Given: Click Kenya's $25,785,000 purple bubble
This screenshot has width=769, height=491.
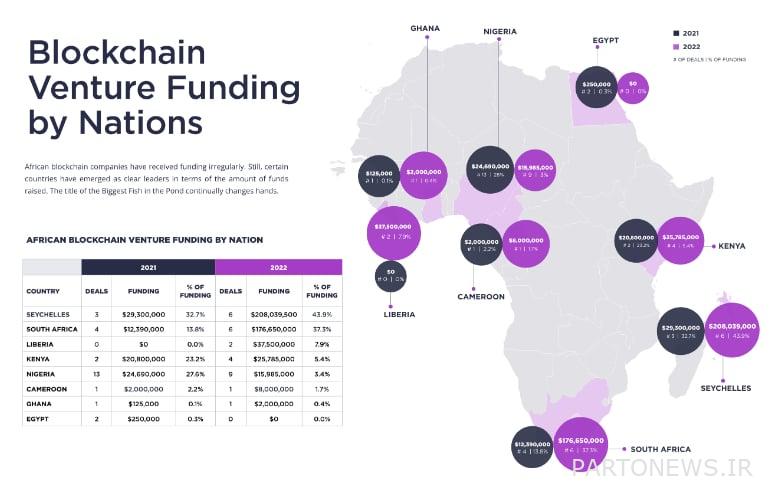Looking at the screenshot, I should (x=681, y=240).
